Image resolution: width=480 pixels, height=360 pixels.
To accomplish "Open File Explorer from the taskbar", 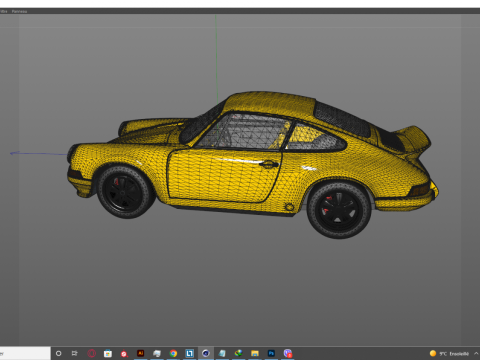I will coord(255,353).
